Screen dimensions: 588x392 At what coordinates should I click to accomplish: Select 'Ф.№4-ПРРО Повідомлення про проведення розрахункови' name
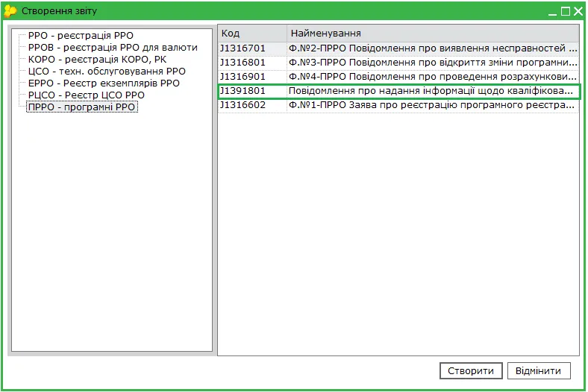coord(433,77)
